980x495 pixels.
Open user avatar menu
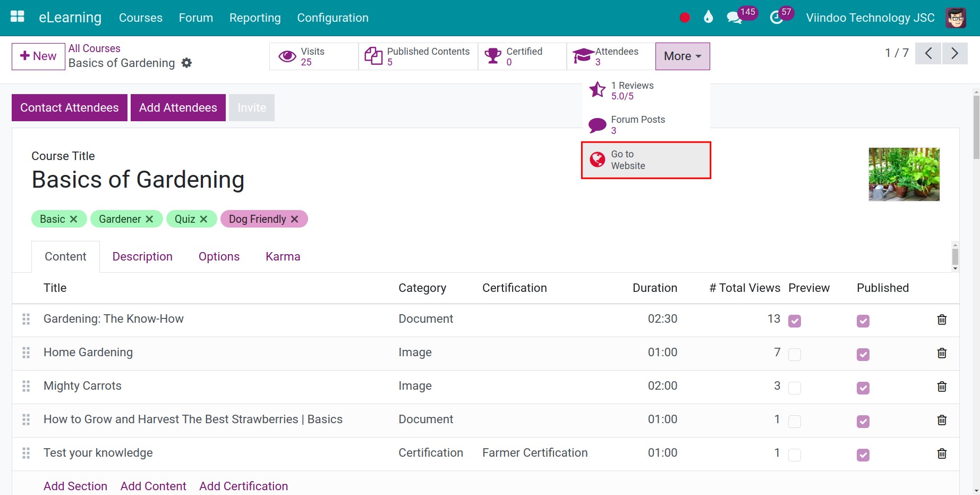956,18
